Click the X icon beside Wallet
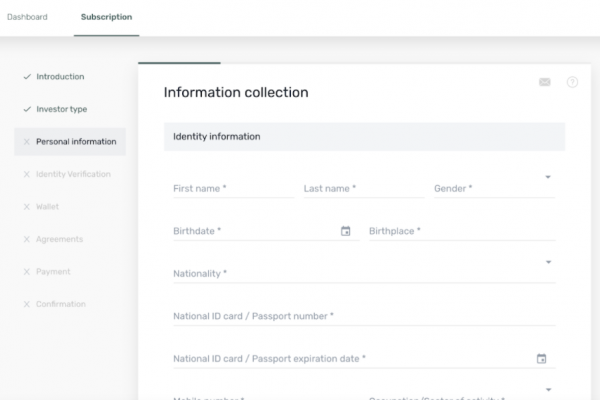This screenshot has height=400, width=600. [26, 207]
